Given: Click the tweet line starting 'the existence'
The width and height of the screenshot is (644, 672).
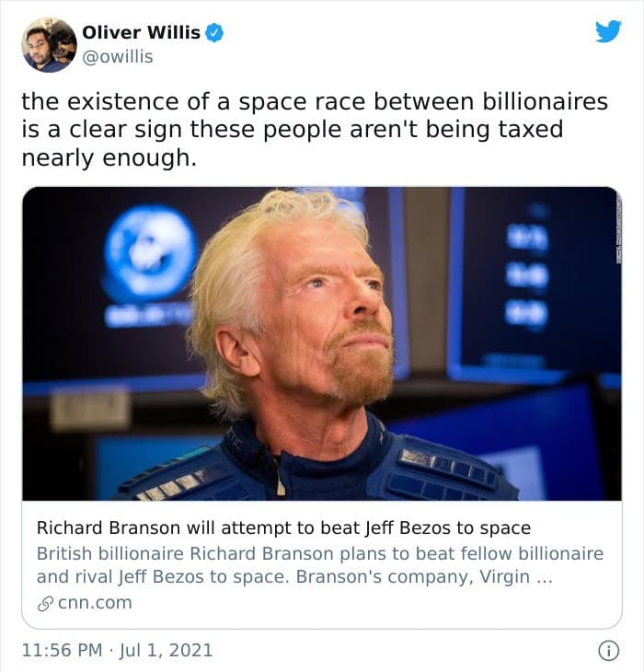Looking at the screenshot, I should 315,102.
